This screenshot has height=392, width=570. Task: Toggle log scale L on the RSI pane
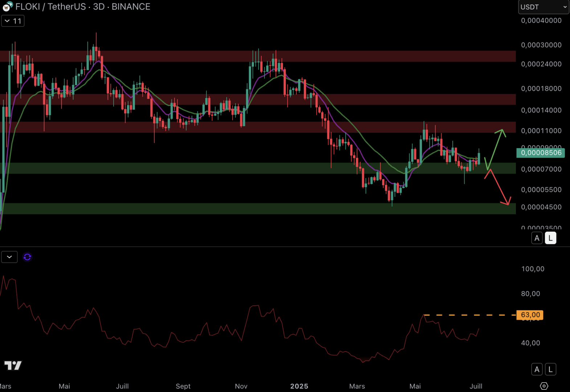[550, 369]
